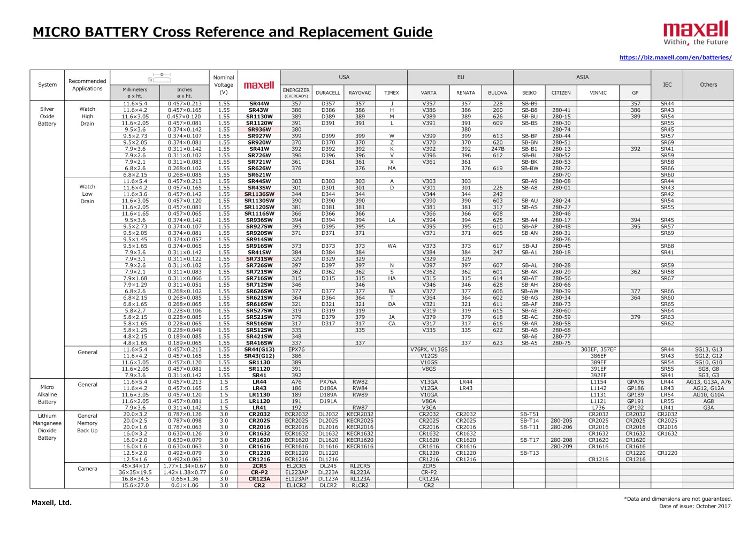Click the 'GP' column header
This screenshot has height=535, width=756.
point(635,93)
